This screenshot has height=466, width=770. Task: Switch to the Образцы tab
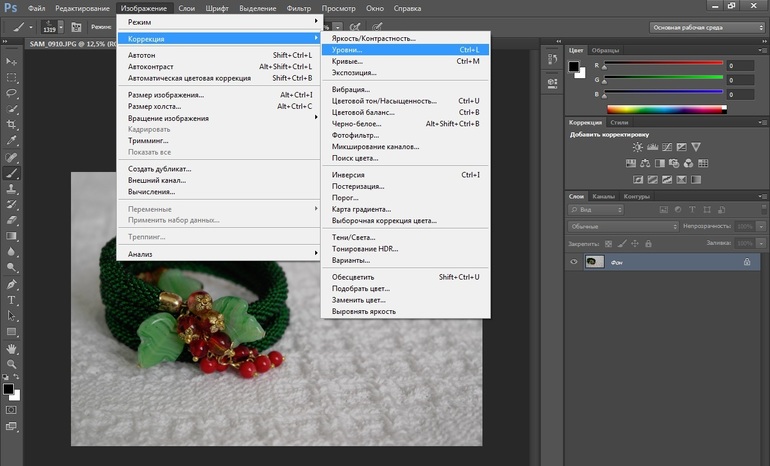click(x=605, y=49)
